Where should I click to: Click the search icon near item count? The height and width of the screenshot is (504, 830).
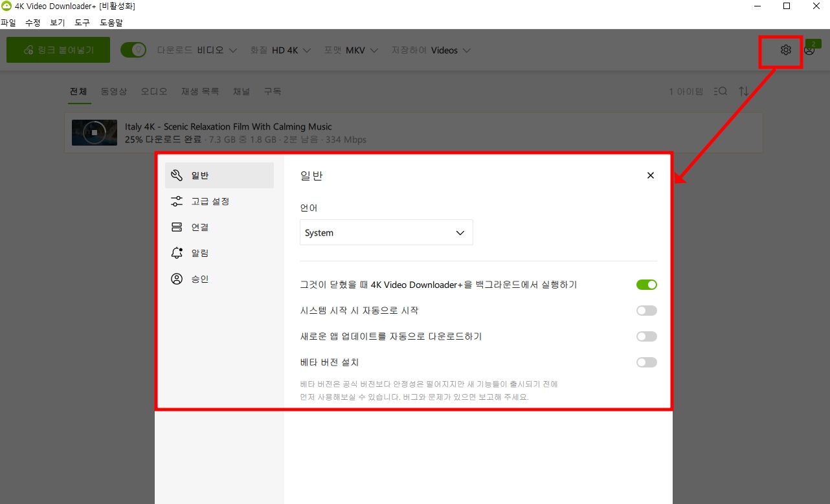pyautogui.click(x=720, y=91)
